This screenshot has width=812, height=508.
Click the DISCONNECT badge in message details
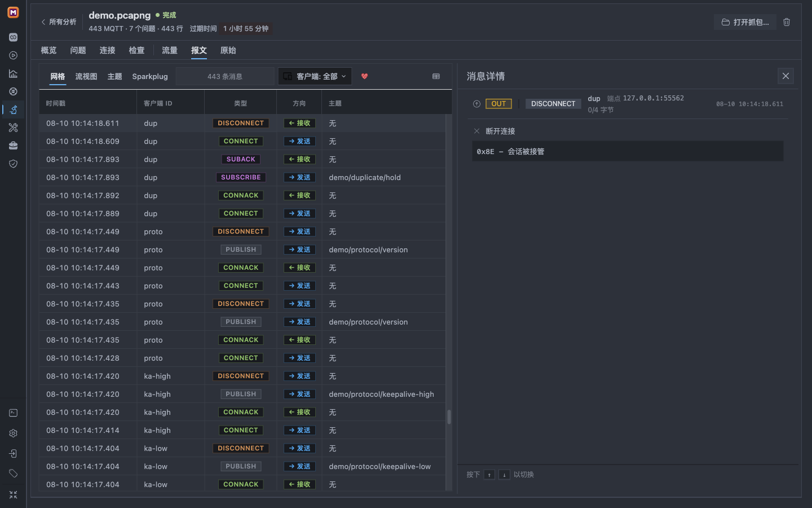pyautogui.click(x=553, y=104)
